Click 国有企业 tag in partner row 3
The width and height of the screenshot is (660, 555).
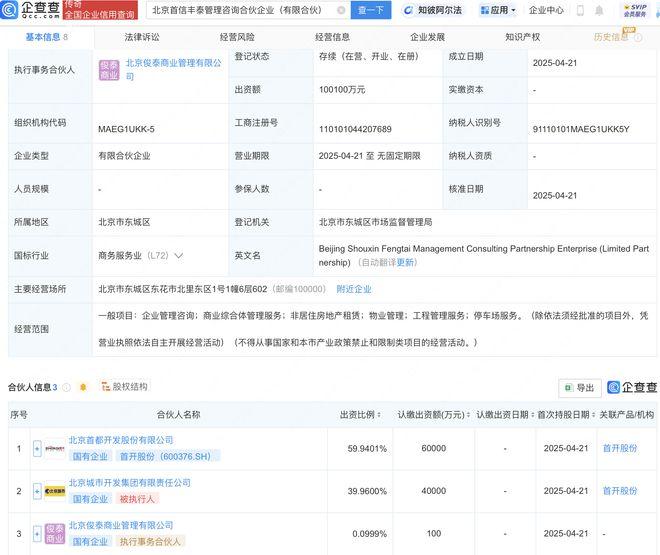pos(90,542)
